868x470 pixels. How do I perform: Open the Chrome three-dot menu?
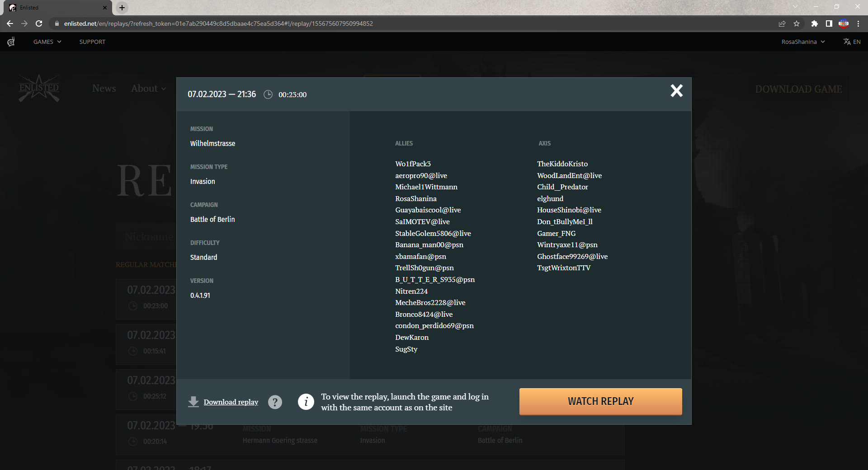(858, 23)
